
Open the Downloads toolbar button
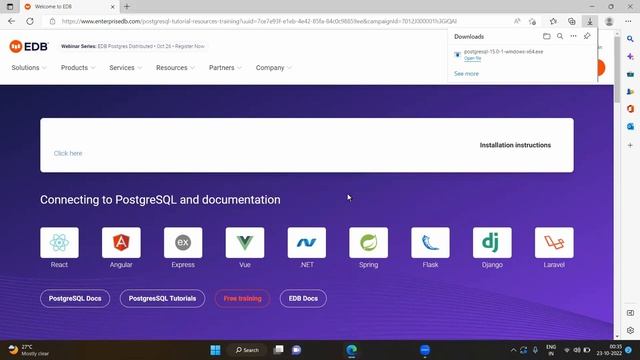590,21
